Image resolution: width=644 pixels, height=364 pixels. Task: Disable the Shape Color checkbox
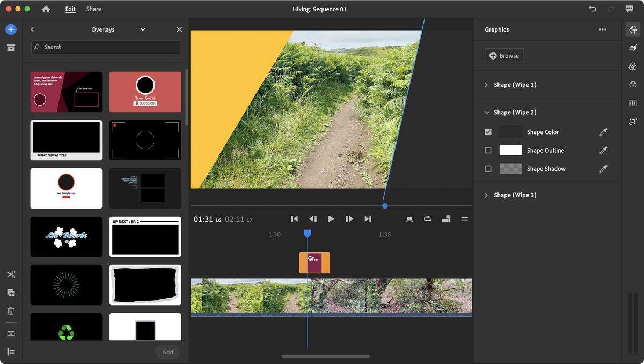(x=488, y=132)
